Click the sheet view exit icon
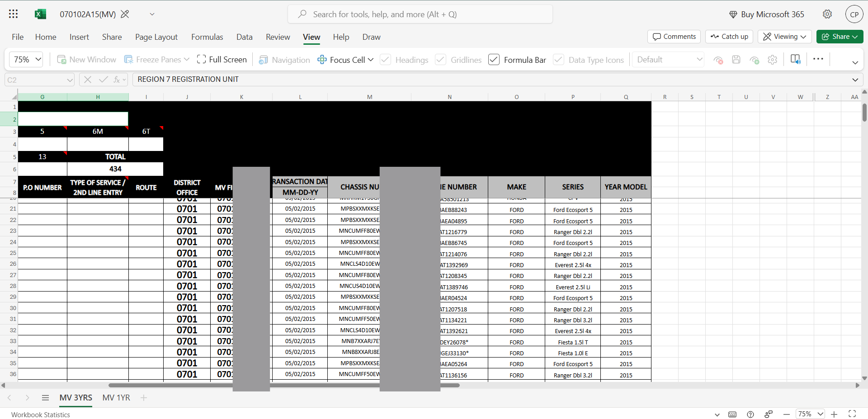This screenshot has width=868, height=419. (x=718, y=60)
